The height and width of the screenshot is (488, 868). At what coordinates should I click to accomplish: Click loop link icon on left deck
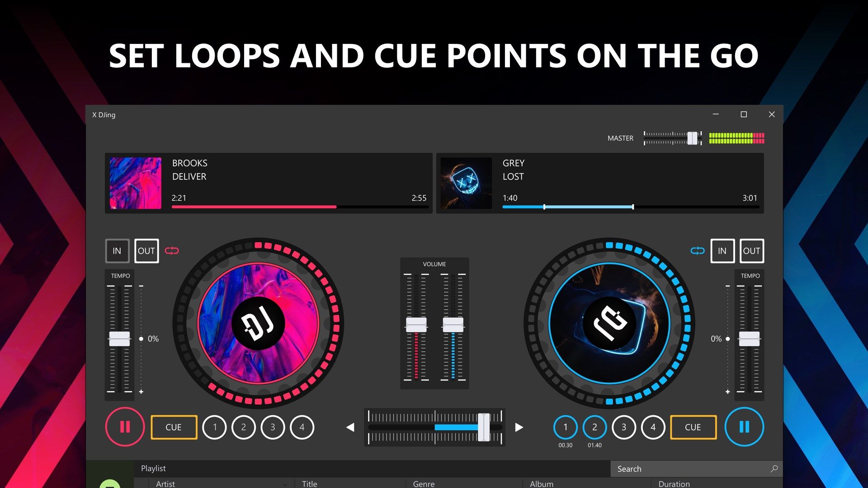(173, 250)
